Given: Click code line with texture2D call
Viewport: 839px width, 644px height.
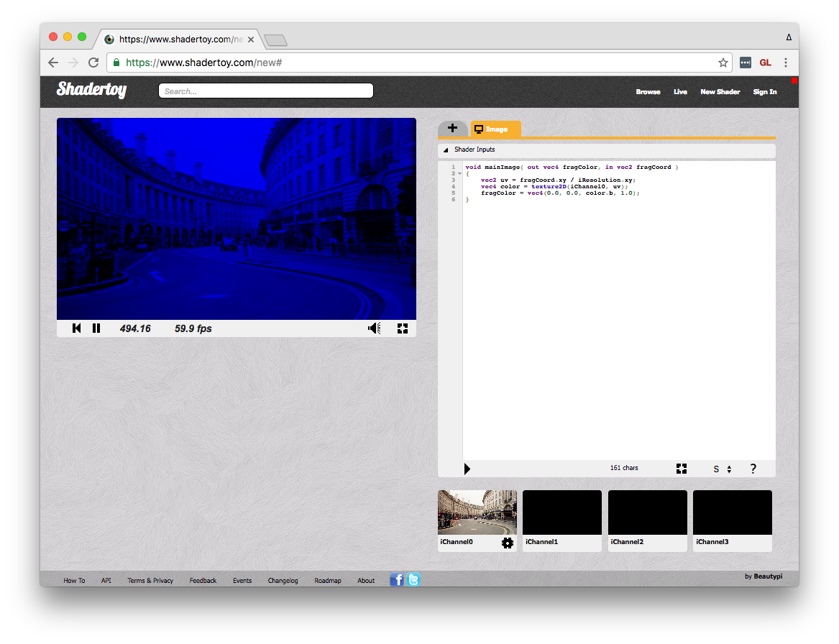Looking at the screenshot, I should click(554, 187).
